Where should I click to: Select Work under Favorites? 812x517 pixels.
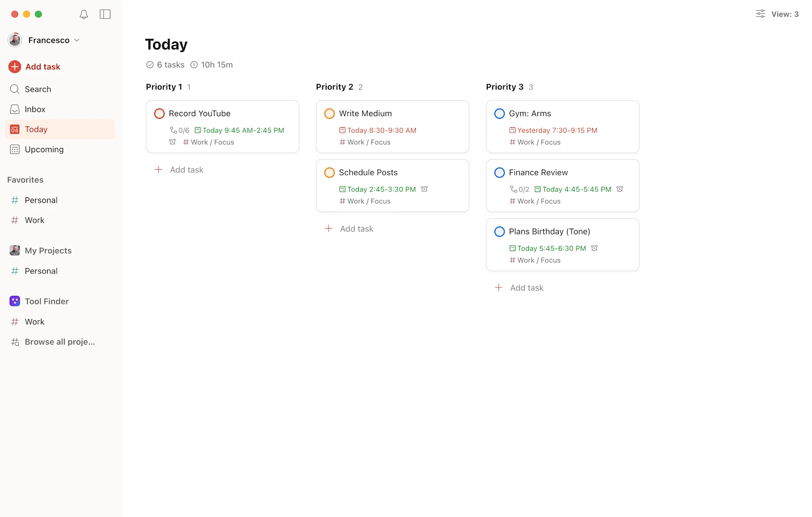click(34, 220)
